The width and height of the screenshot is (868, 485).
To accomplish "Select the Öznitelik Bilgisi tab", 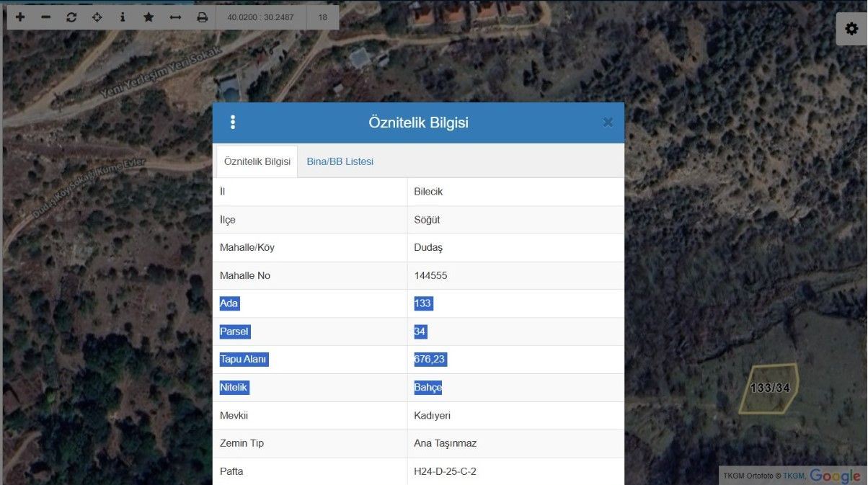I will (x=257, y=161).
